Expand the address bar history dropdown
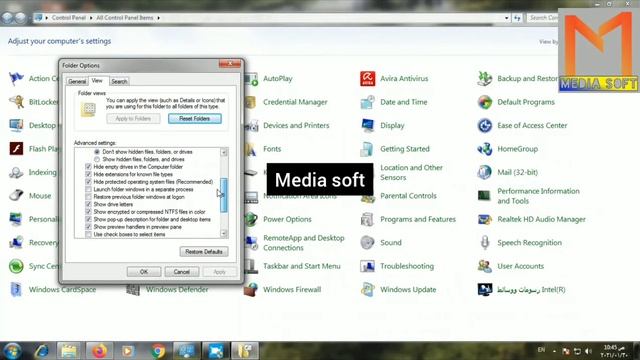This screenshot has width=640, height=360. click(507, 18)
